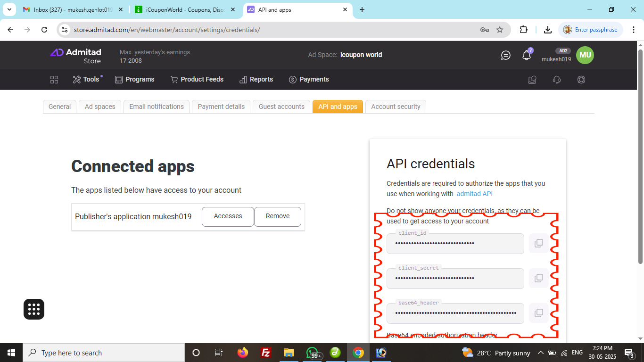Viewport: 644px width, 362px height.
Task: Open the notifications bell
Action: tap(527, 55)
